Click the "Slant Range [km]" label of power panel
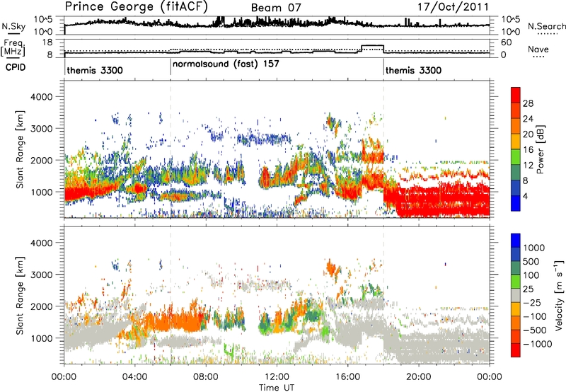This screenshot has width=566, height=392. coord(20,149)
